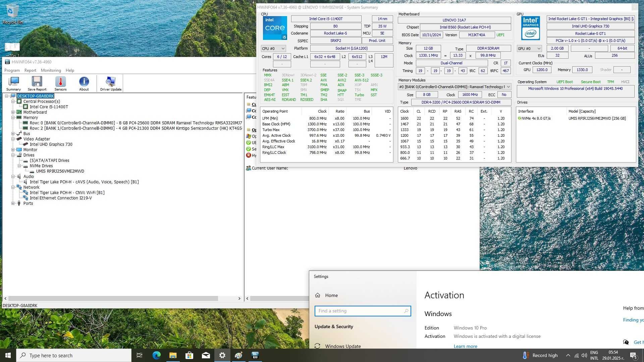This screenshot has height=362, width=644.
Task: Select UMIS RPIRJ256VME2MWD drive item
Action: [x=60, y=171]
